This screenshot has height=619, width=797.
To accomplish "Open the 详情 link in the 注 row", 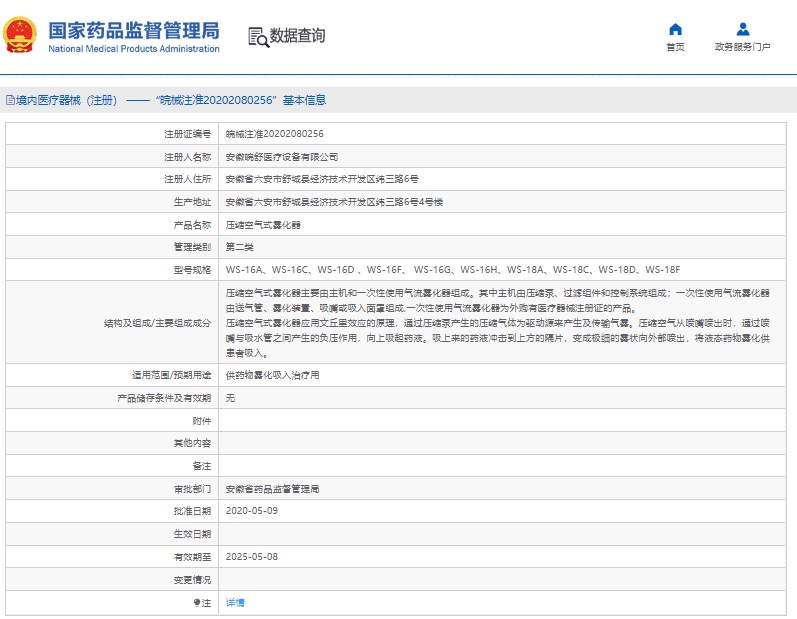I will [x=235, y=603].
